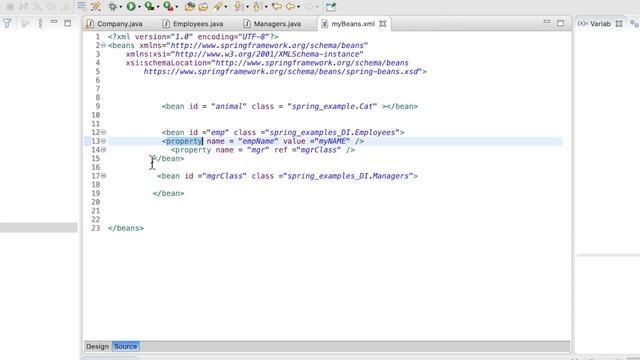This screenshot has width=640, height=360.
Task: Click the Coverage run icon
Action: [x=149, y=7]
